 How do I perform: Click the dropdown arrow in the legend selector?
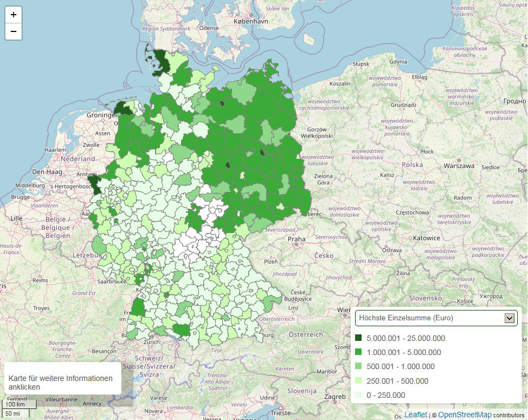(x=509, y=318)
